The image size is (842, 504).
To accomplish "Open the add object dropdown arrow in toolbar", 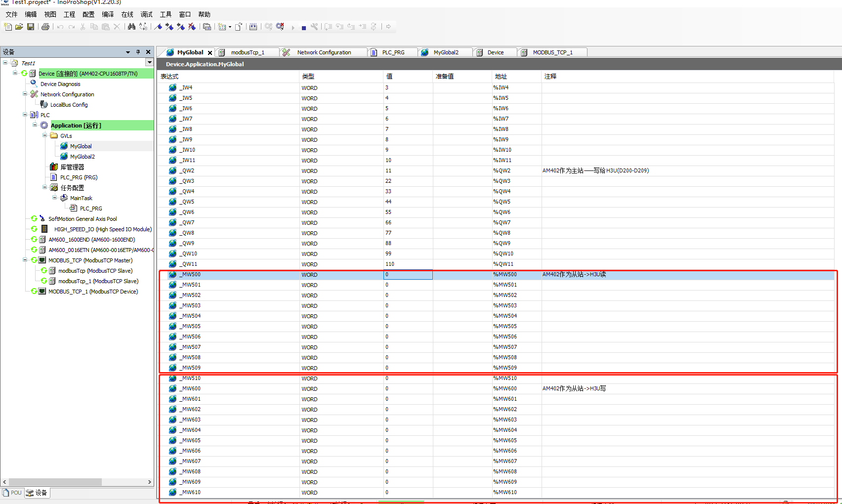I will [x=230, y=27].
